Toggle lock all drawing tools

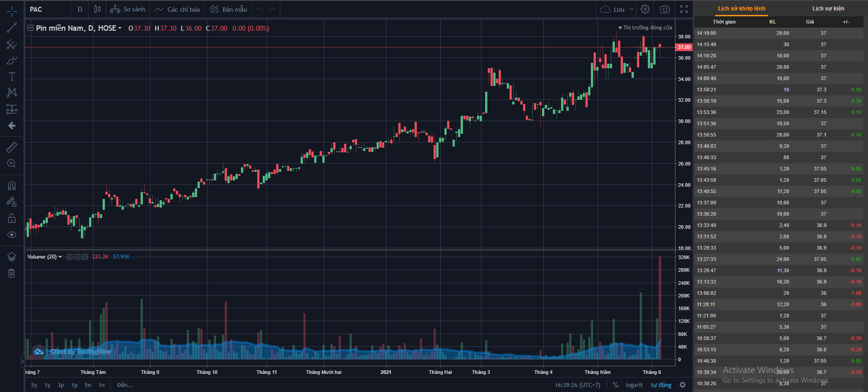(12, 218)
